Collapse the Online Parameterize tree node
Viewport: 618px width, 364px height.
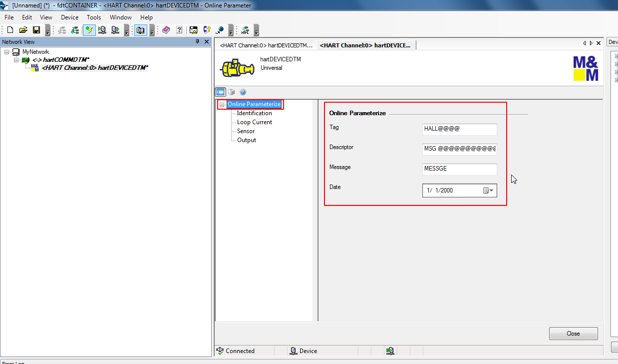222,105
